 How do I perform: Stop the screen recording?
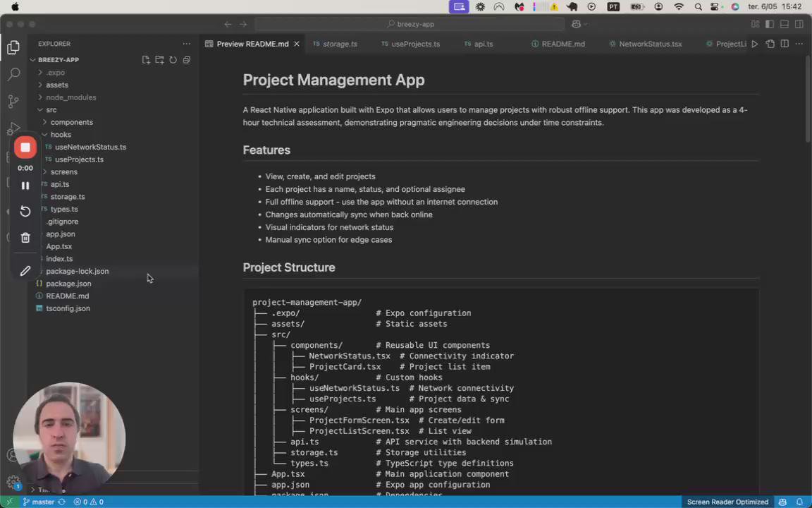pyautogui.click(x=25, y=147)
